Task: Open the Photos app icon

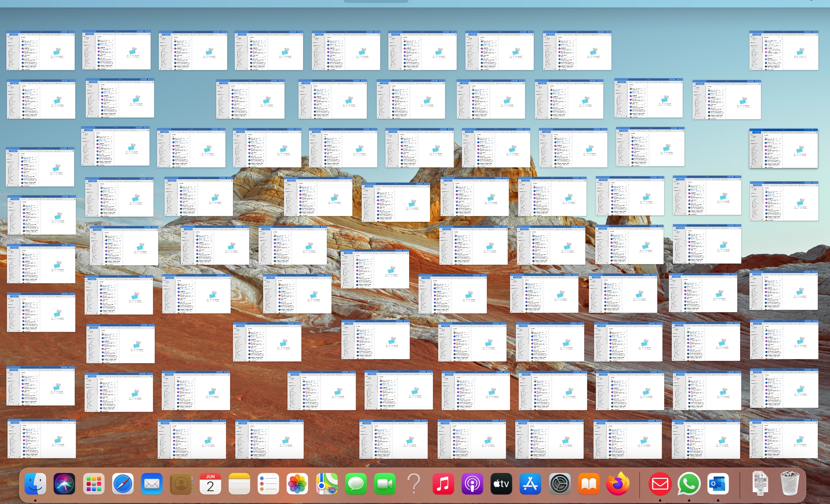Action: pyautogui.click(x=297, y=484)
